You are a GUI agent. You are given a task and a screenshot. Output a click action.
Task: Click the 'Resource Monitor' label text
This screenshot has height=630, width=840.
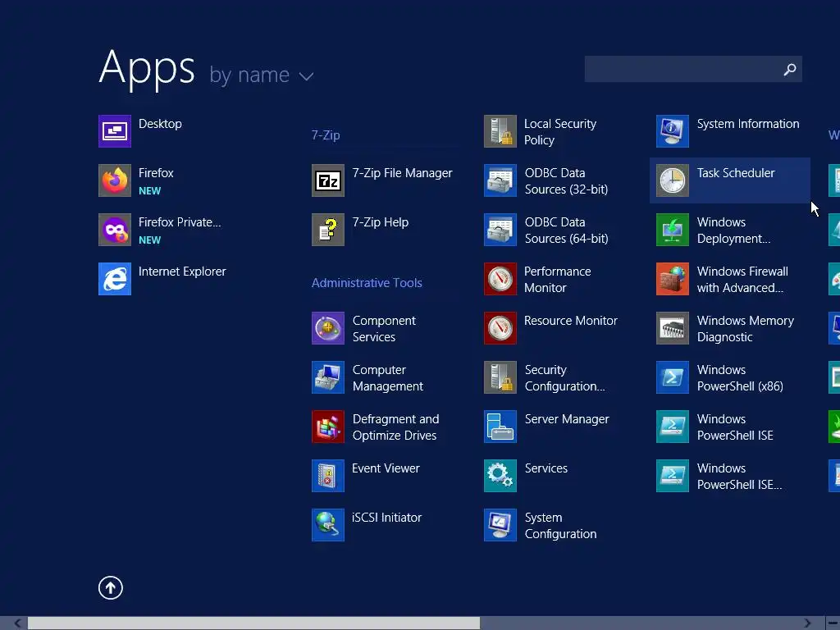coord(571,321)
